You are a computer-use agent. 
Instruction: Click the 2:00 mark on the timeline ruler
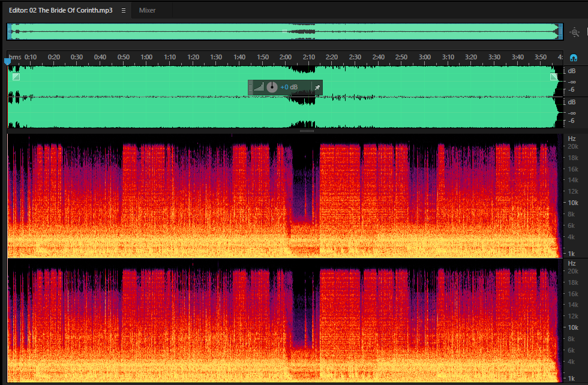[286, 57]
